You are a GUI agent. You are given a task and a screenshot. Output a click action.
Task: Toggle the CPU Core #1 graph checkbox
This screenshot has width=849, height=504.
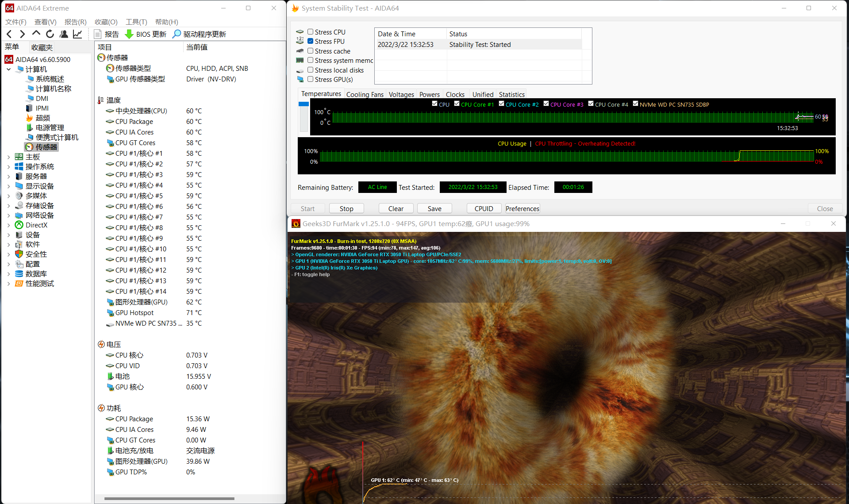[457, 104]
